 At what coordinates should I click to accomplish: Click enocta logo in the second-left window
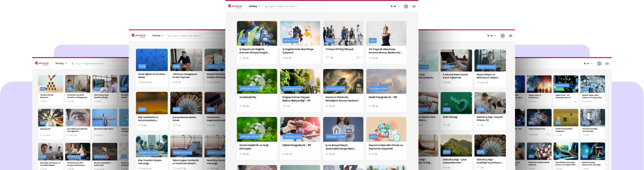(x=138, y=35)
